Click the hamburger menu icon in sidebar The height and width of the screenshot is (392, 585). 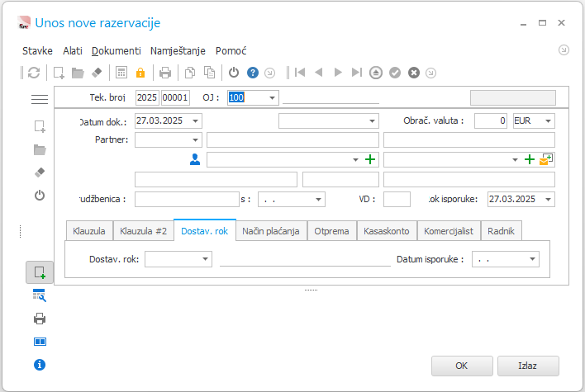(x=40, y=99)
